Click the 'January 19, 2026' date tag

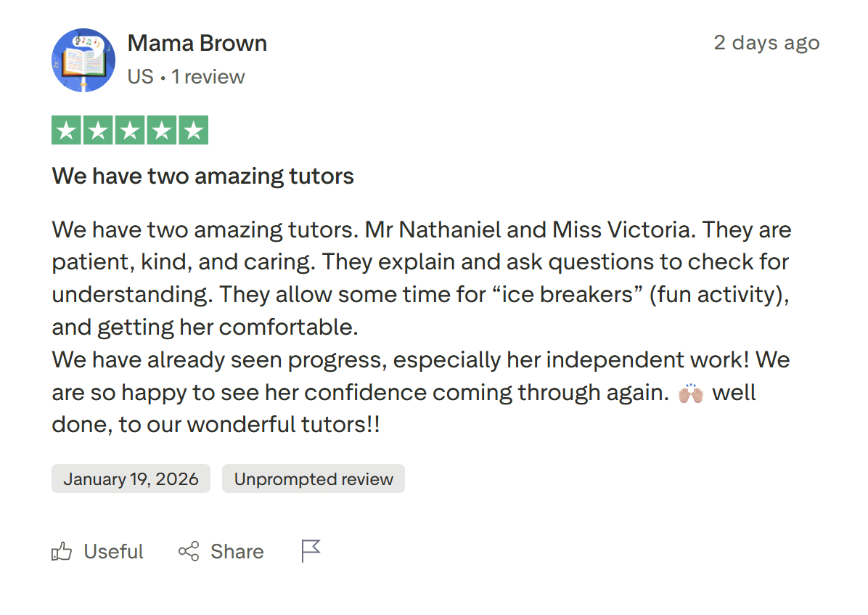131,478
